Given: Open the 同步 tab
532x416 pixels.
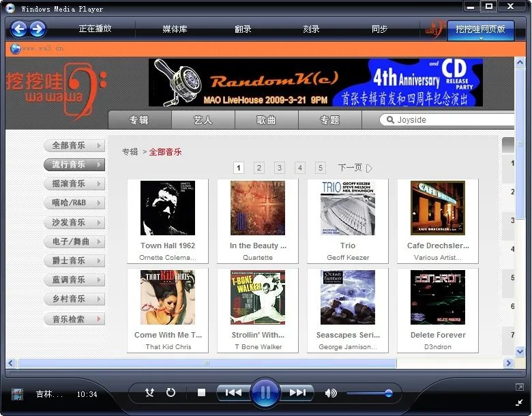Looking at the screenshot, I should coord(379,29).
